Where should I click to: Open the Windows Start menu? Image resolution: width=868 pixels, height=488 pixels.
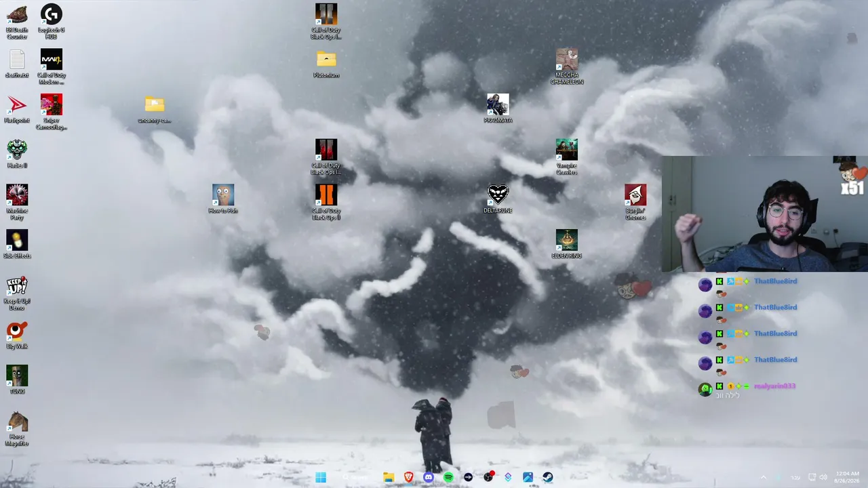point(321,478)
